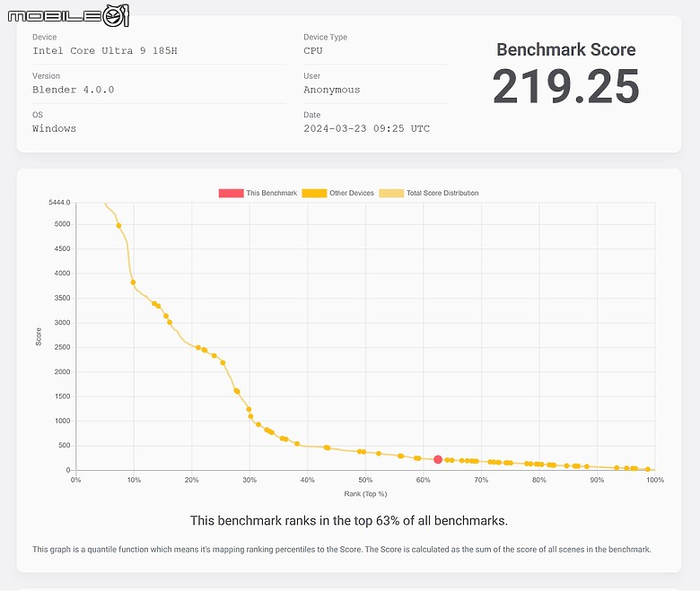
Task: Click the 'Intel Core Ultra 9 185H' device name
Action: (104, 51)
